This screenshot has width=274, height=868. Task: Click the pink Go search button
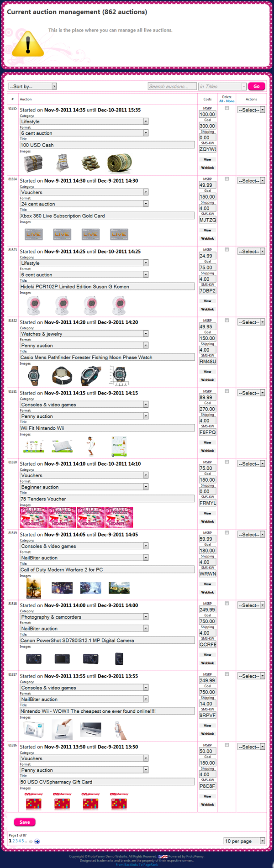(257, 86)
